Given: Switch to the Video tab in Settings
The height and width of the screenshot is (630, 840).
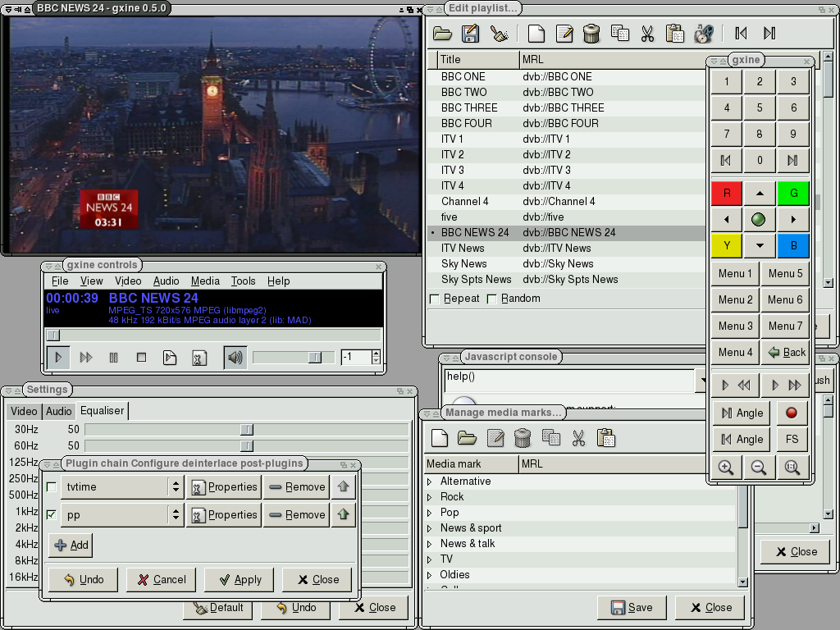Looking at the screenshot, I should click(x=24, y=411).
